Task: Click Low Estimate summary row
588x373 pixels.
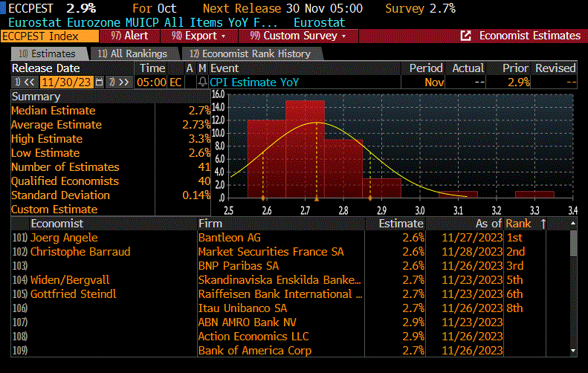Action: 111,153
